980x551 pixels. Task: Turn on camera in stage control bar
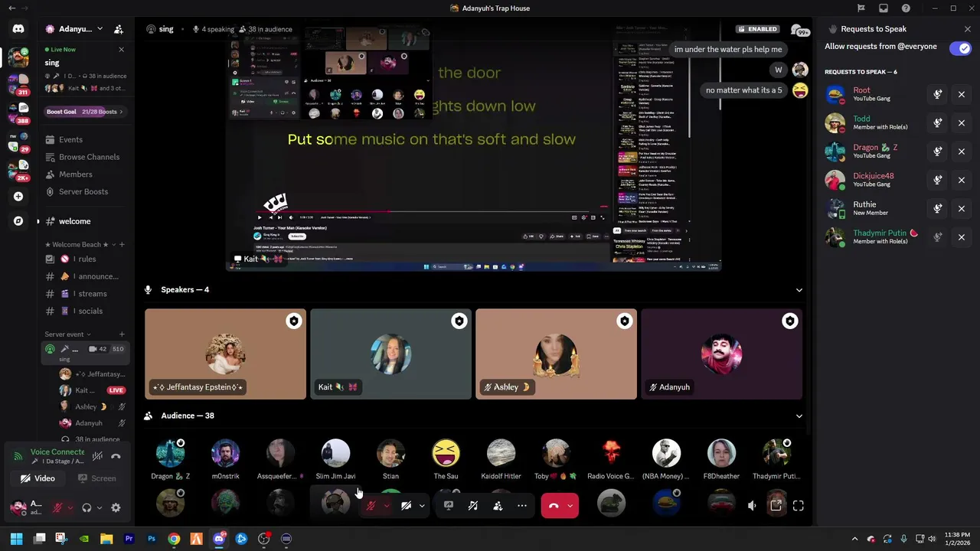click(406, 506)
